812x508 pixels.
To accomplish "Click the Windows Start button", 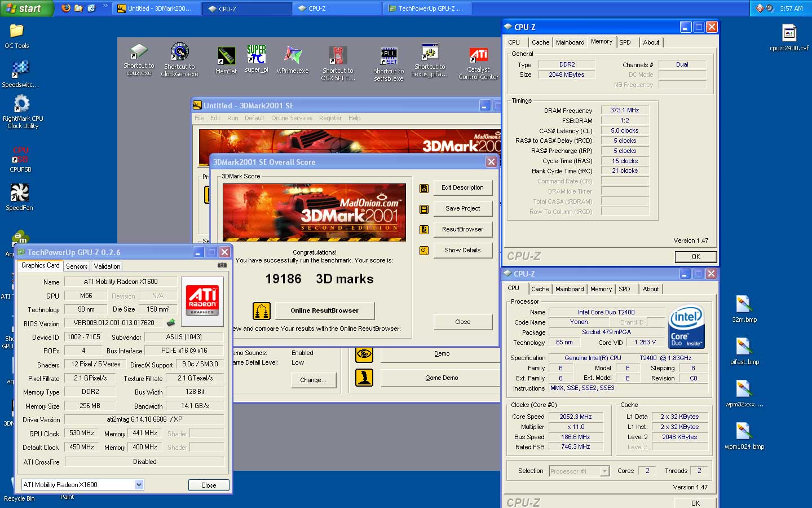I will coord(27,8).
